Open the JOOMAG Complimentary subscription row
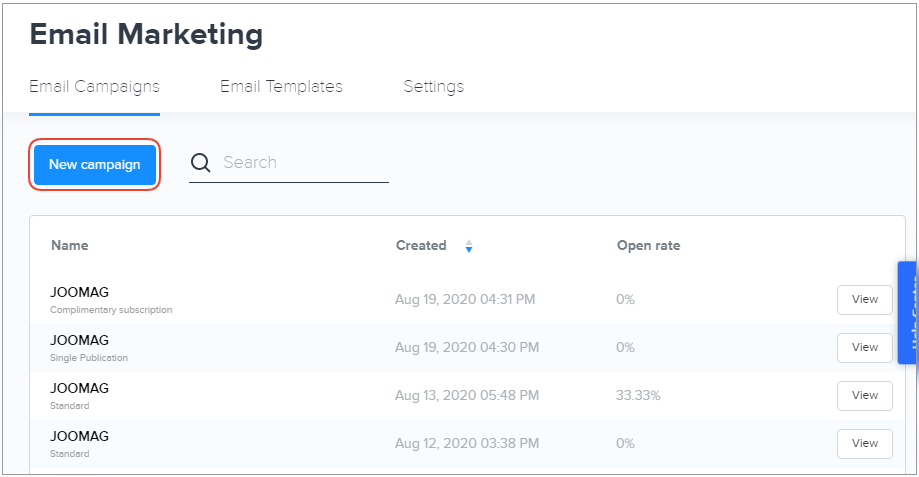This screenshot has height=477, width=919. (80, 292)
